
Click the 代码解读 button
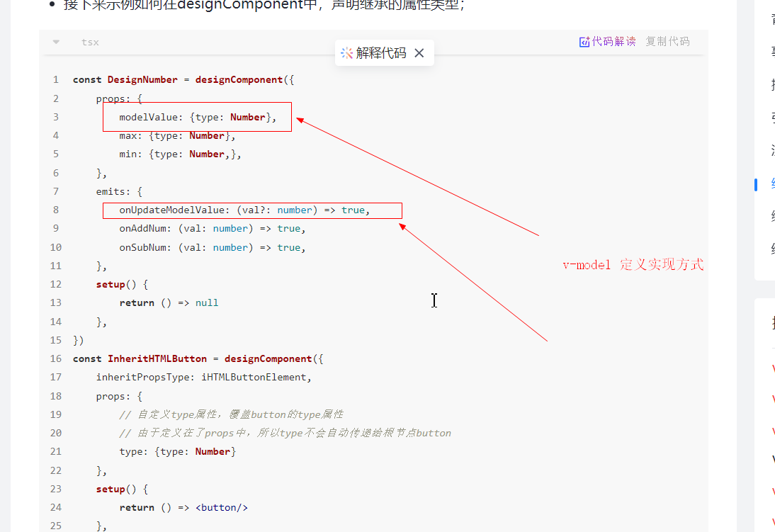pyautogui.click(x=607, y=42)
